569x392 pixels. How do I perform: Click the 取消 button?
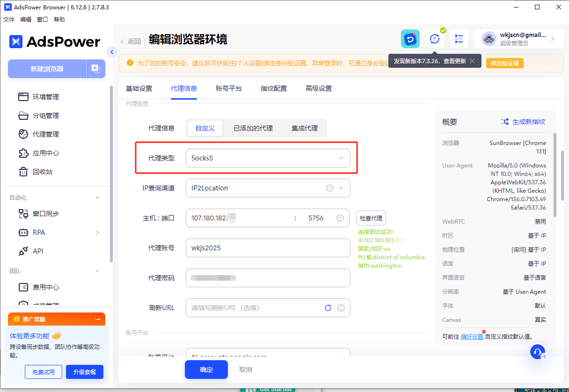click(x=246, y=370)
